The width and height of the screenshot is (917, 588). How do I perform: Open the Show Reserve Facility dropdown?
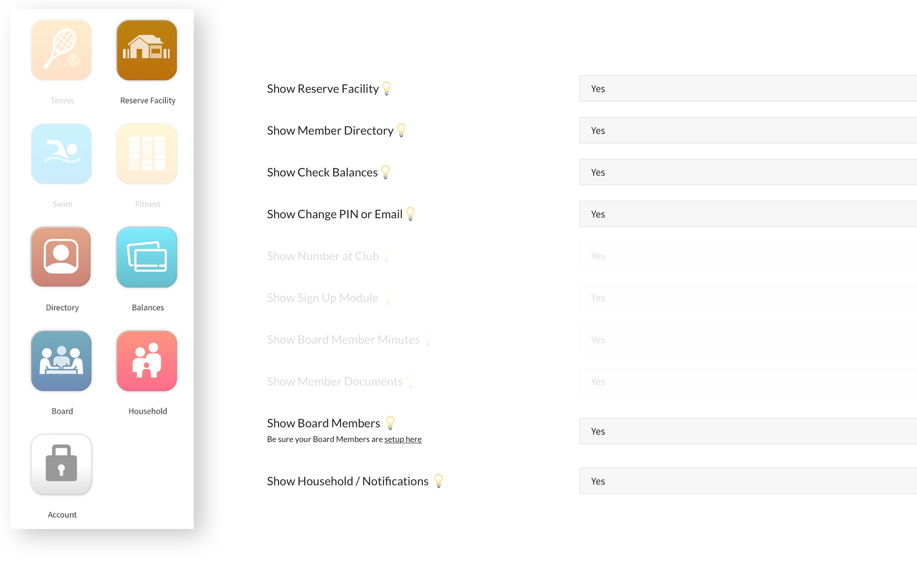(x=748, y=88)
